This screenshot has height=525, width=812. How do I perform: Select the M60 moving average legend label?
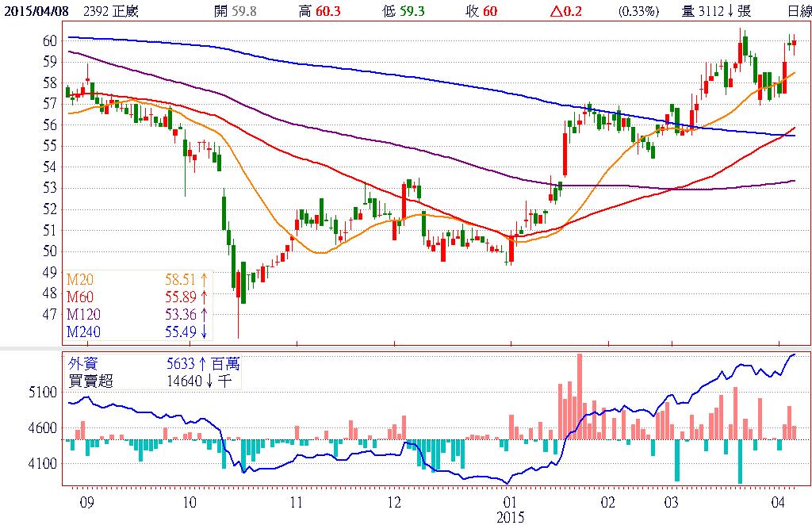coord(80,297)
